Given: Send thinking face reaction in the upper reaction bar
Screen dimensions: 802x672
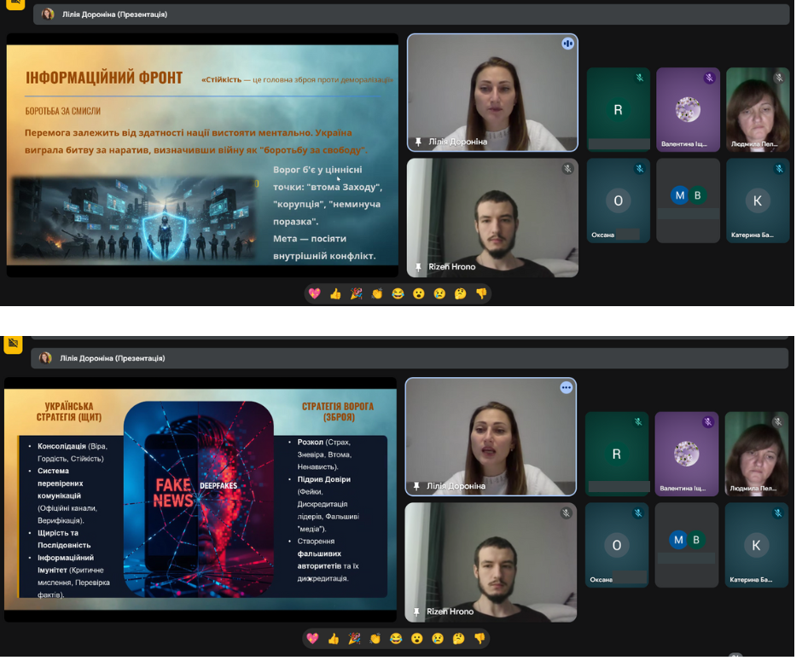Looking at the screenshot, I should click(x=460, y=293).
